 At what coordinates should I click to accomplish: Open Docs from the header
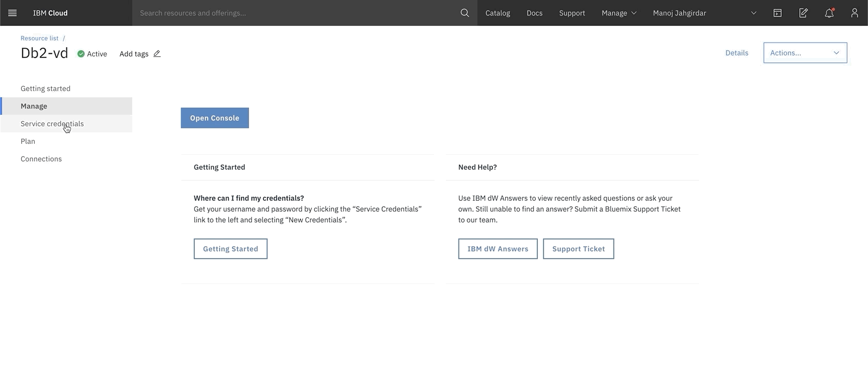tap(534, 13)
